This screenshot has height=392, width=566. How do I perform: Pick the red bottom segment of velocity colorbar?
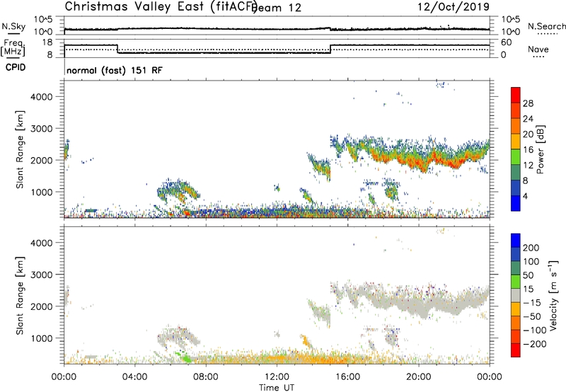pyautogui.click(x=516, y=350)
